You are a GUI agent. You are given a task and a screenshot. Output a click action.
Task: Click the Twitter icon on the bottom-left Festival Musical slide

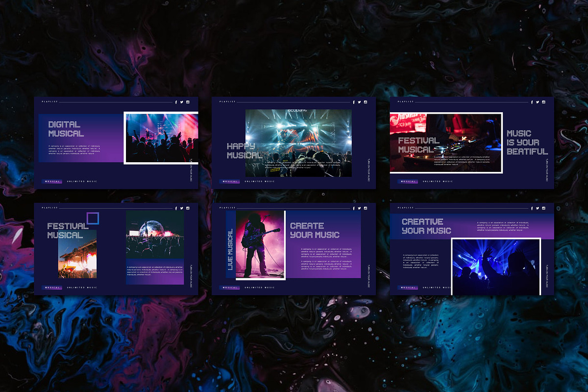pyautogui.click(x=181, y=208)
